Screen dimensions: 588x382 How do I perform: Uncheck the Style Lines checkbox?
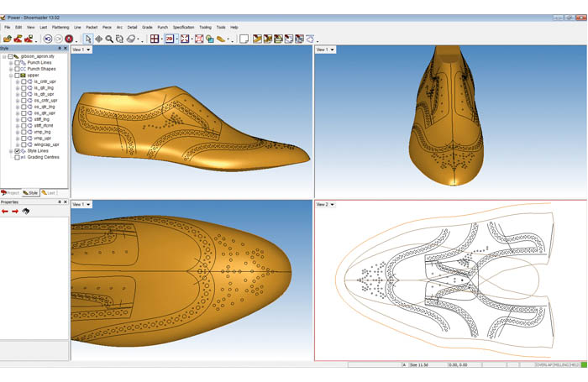(x=18, y=151)
